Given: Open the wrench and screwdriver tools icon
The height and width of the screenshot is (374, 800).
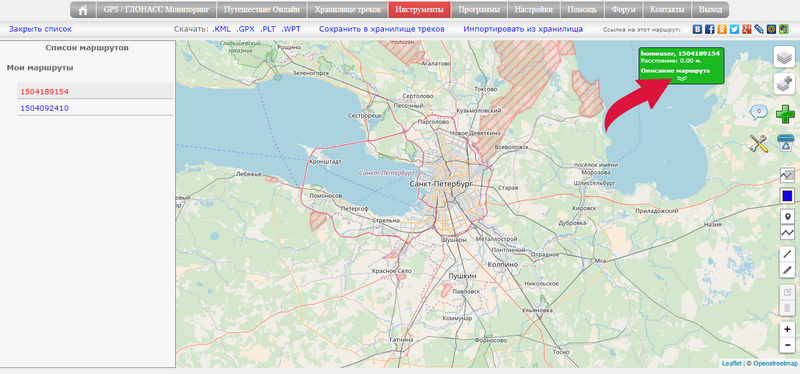Looking at the screenshot, I should [758, 143].
